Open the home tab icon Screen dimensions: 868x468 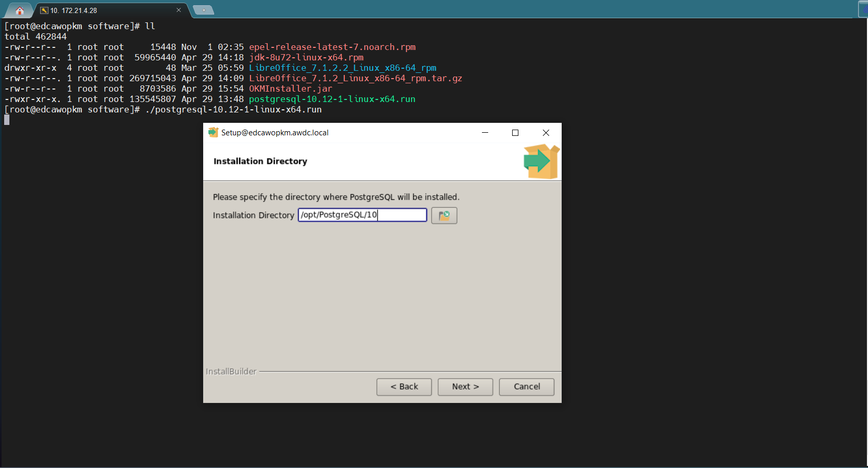20,10
